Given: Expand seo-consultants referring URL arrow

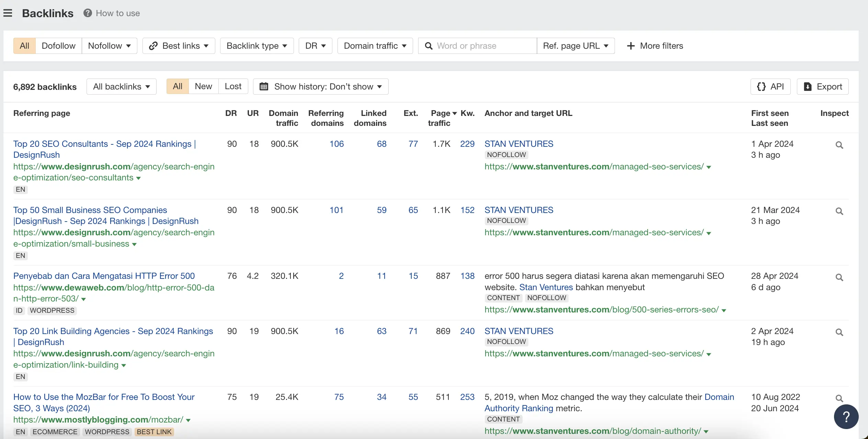Looking at the screenshot, I should point(138,178).
